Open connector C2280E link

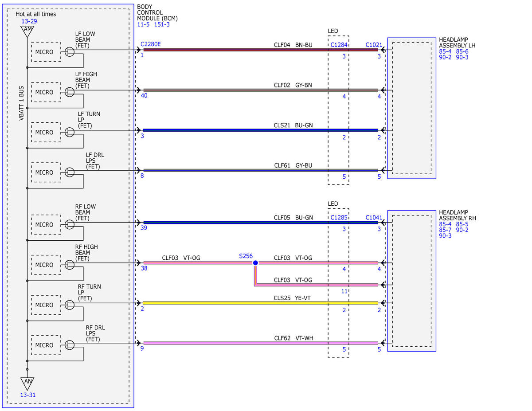(150, 45)
